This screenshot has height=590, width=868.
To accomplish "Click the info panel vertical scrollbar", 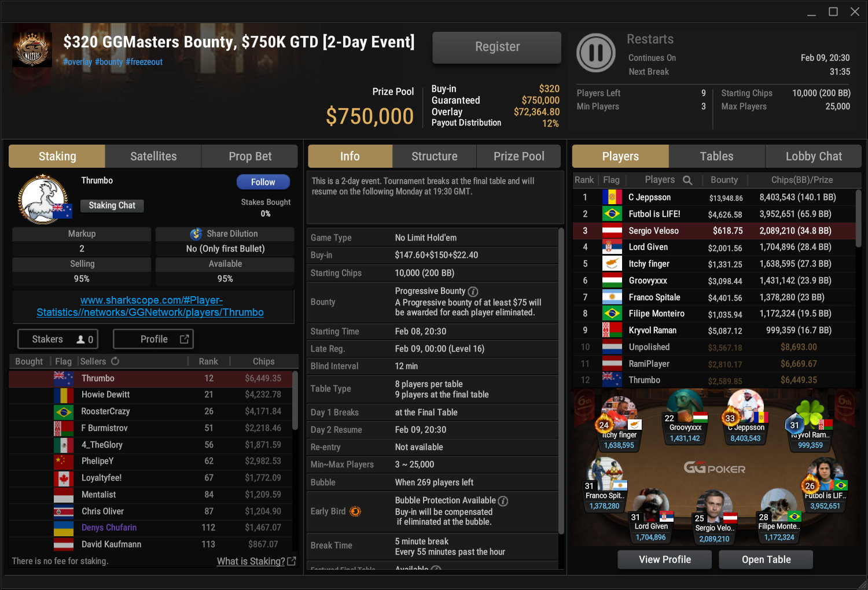I will coord(561,382).
